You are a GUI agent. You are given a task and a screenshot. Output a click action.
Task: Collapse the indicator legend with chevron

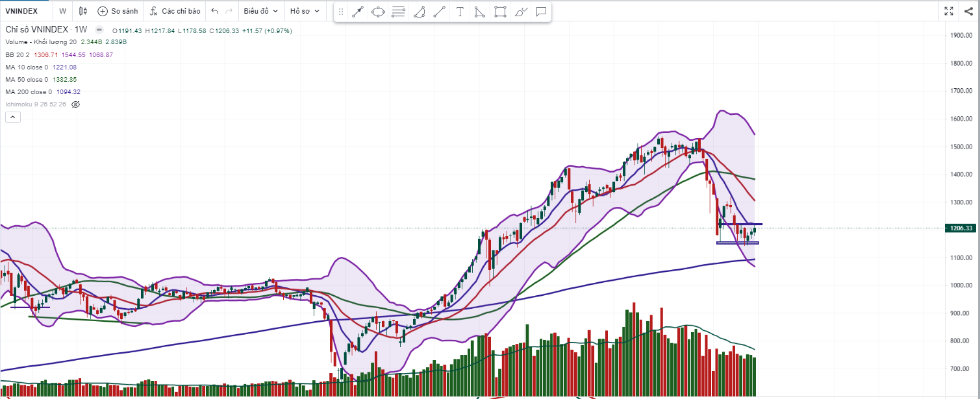13,117
